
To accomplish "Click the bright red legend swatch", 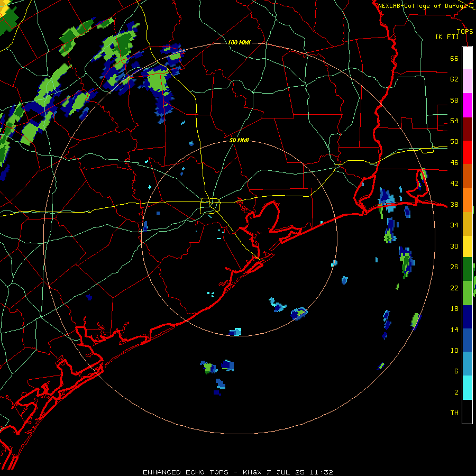I will (x=467, y=152).
